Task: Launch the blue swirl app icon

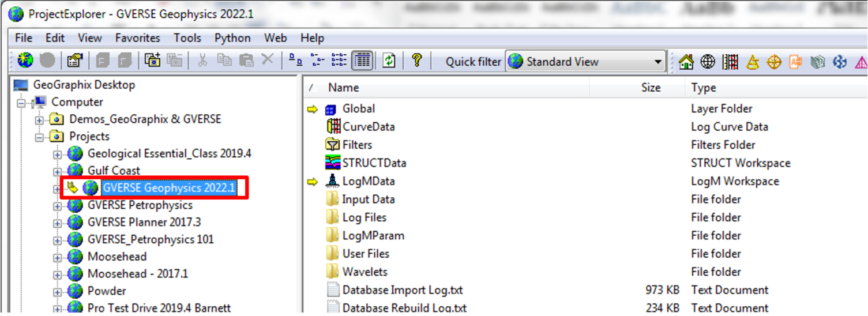Action: (840, 62)
